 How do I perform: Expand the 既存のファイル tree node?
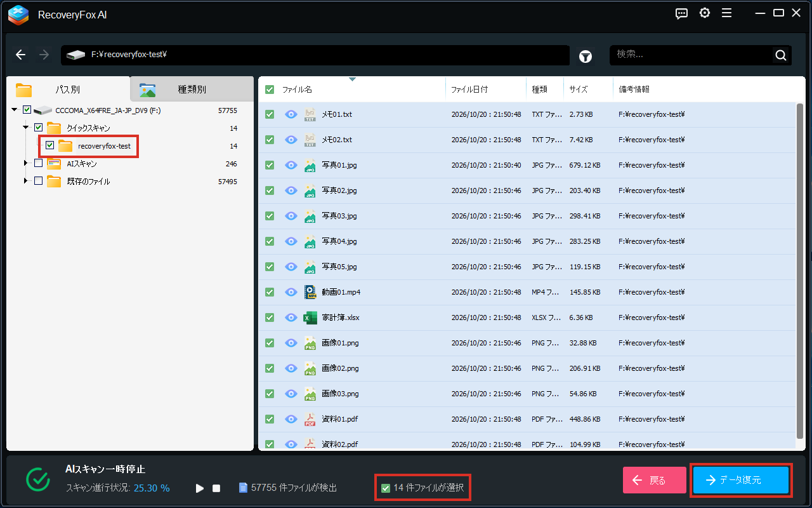point(26,182)
